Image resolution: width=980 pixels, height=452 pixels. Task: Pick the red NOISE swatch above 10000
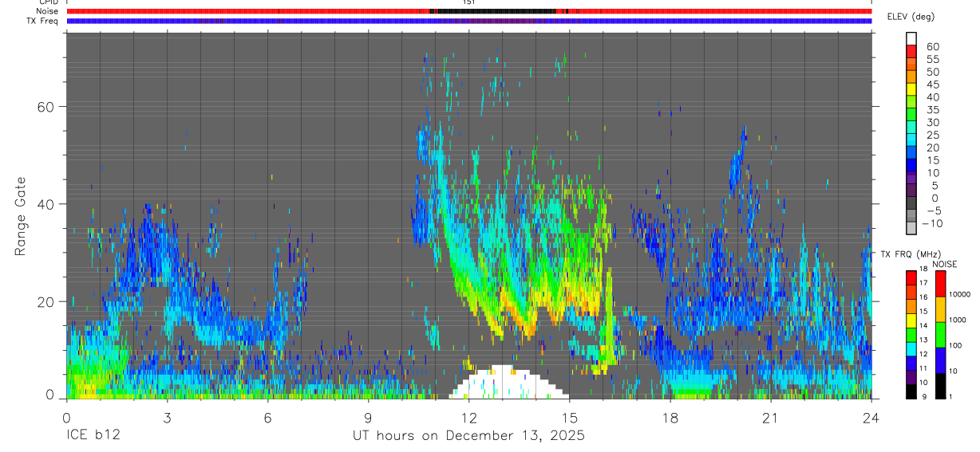tap(940, 284)
